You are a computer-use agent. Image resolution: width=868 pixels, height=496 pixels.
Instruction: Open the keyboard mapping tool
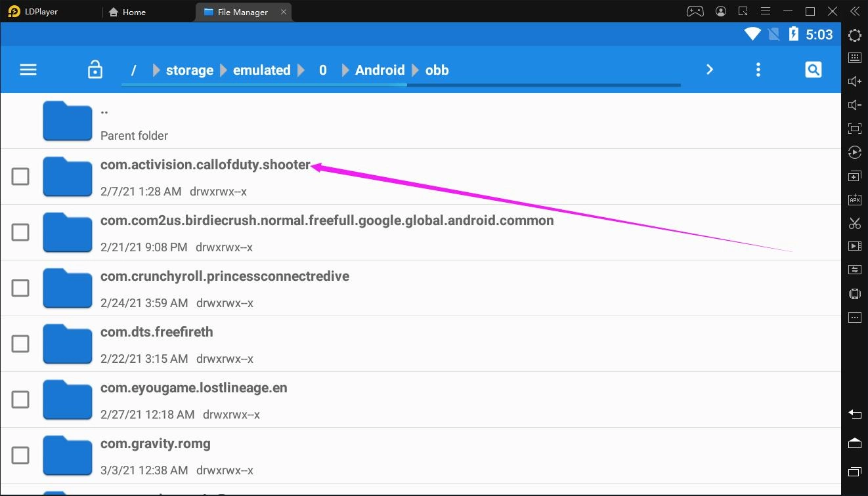click(x=854, y=58)
